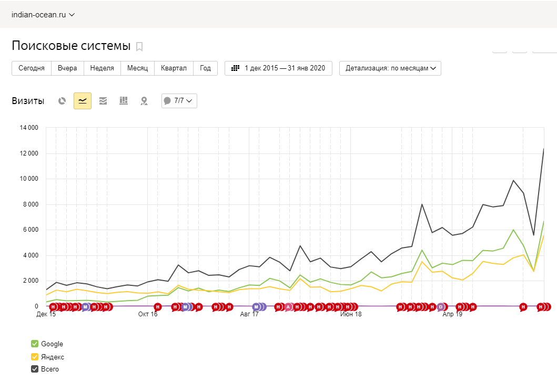The width and height of the screenshot is (557, 392).
Task: Select the line chart view icon
Action: (83, 101)
